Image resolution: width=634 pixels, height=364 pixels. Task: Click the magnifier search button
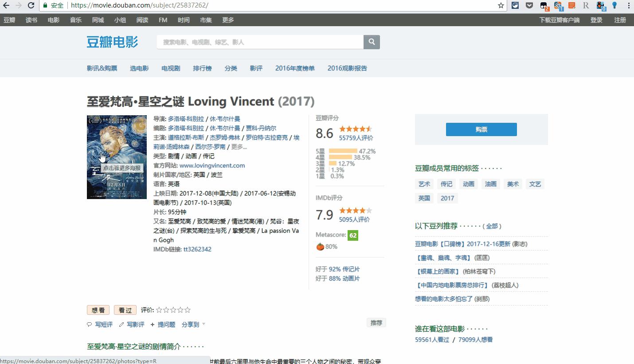click(x=372, y=42)
